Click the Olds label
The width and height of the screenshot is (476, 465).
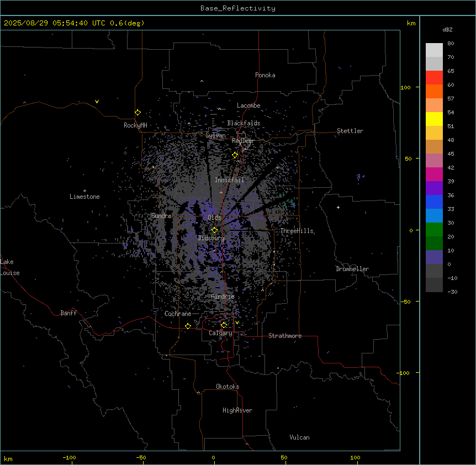[214, 218]
